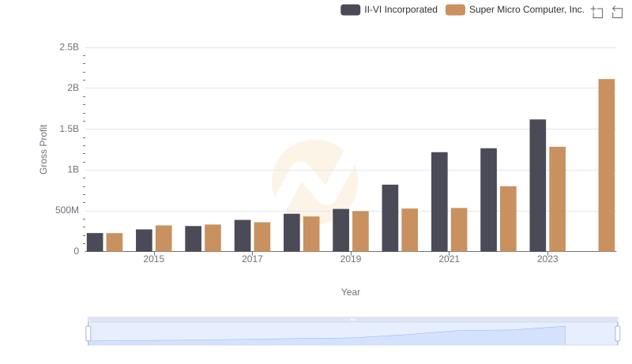Click the 2023 x-axis label
The height and width of the screenshot is (364, 632).
(547, 259)
